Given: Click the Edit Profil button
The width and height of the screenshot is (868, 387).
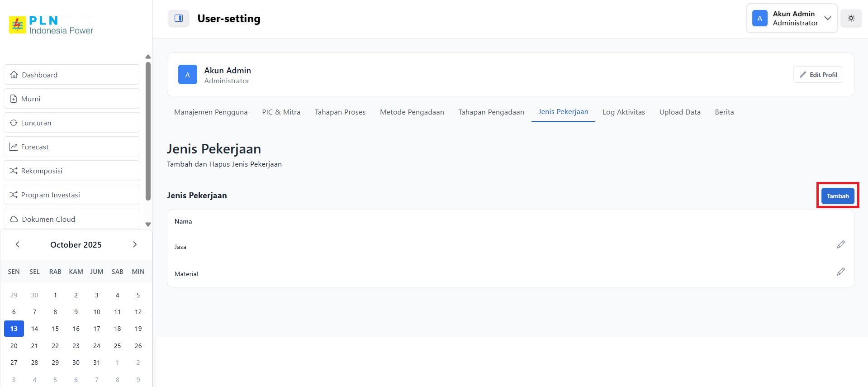Looking at the screenshot, I should (x=818, y=75).
